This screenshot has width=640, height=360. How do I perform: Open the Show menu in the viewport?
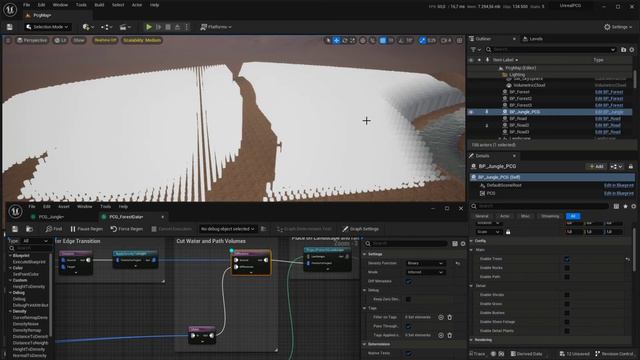point(79,40)
